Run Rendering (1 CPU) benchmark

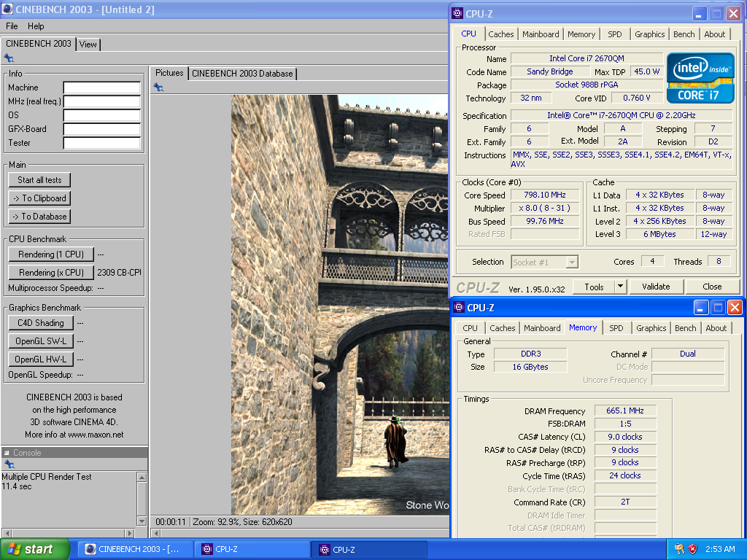(x=51, y=254)
